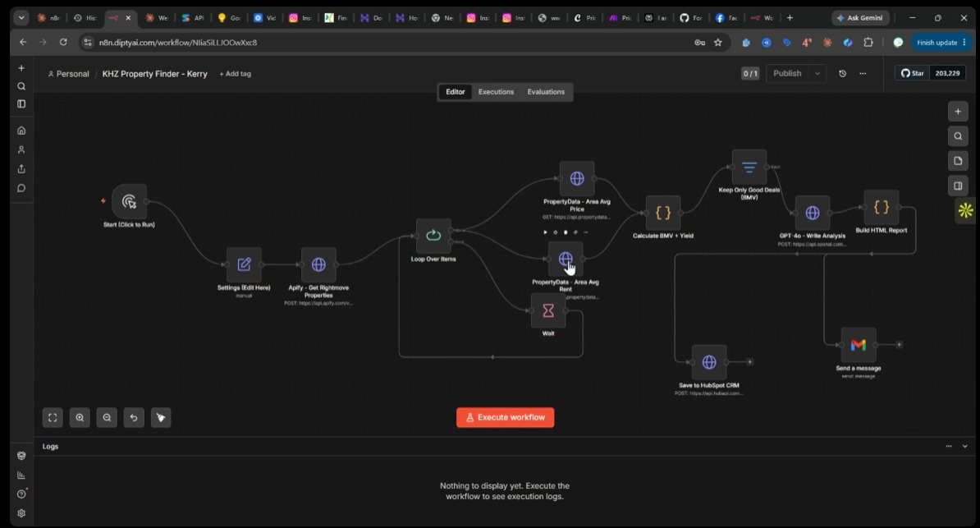Zoom in on the canvas
Image resolution: width=980 pixels, height=528 pixels.
pyautogui.click(x=80, y=417)
